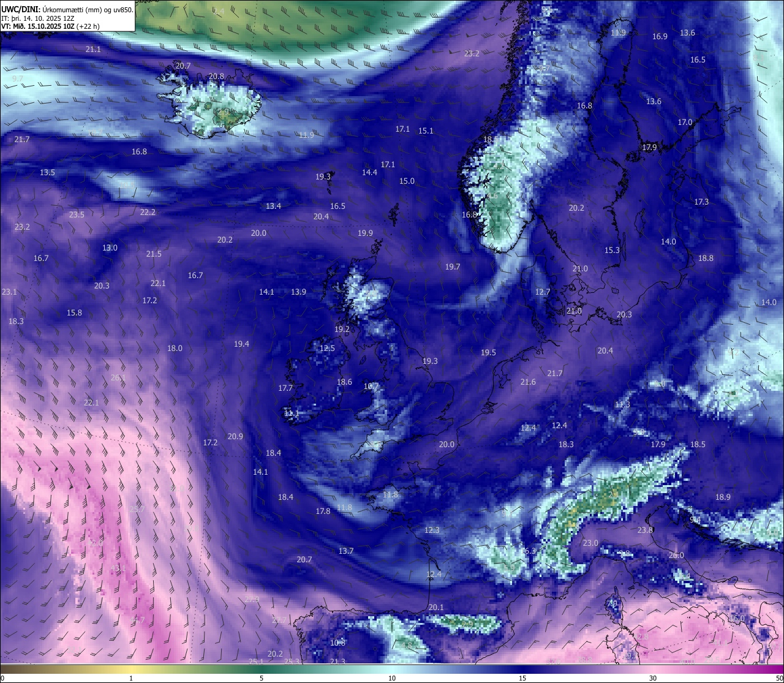Click the 15.8 value label
784x683 pixels.
tap(74, 313)
